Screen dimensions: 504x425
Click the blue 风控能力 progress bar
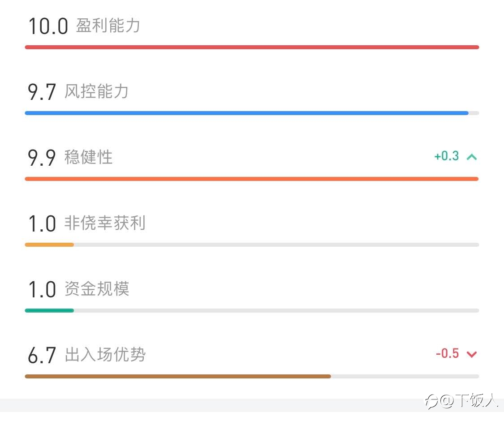point(252,113)
